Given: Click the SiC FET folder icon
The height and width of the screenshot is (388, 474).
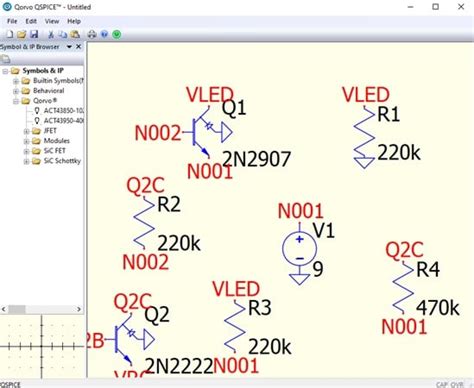Looking at the screenshot, I should coord(36,151).
